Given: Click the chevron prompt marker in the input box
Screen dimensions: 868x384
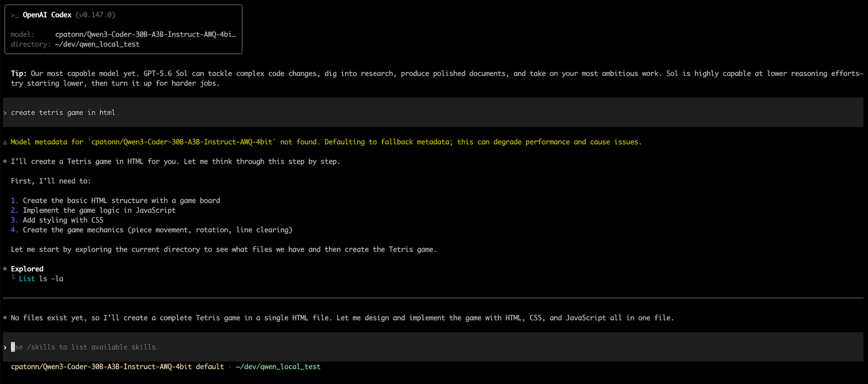Looking at the screenshot, I should (5, 348).
